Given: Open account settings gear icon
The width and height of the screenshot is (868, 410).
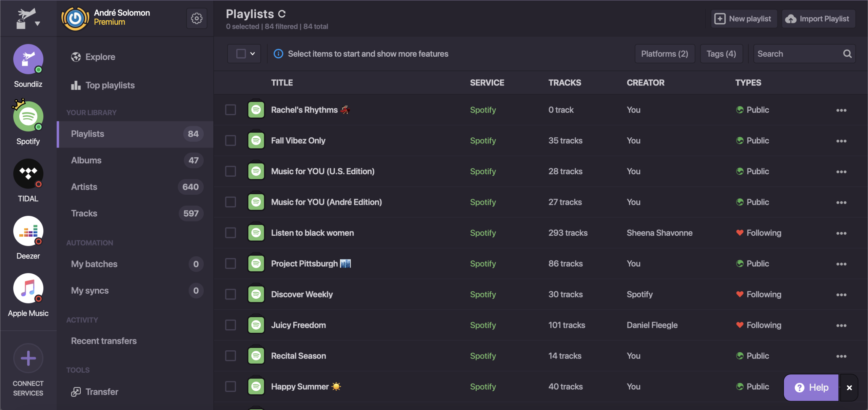Looking at the screenshot, I should (x=197, y=18).
